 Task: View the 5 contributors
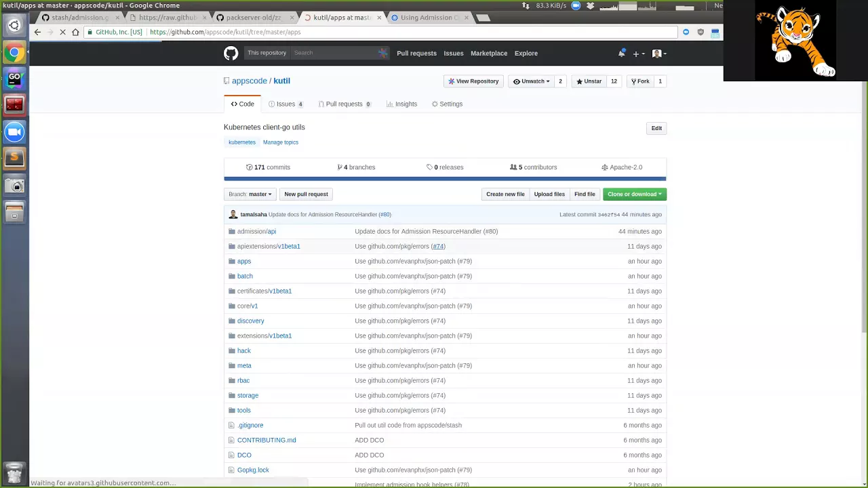pyautogui.click(x=534, y=167)
